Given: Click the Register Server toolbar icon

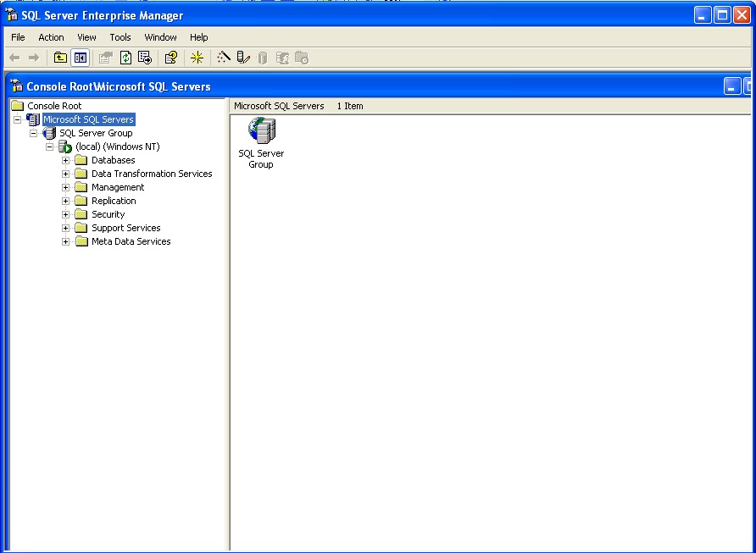Looking at the screenshot, I should click(x=243, y=58).
